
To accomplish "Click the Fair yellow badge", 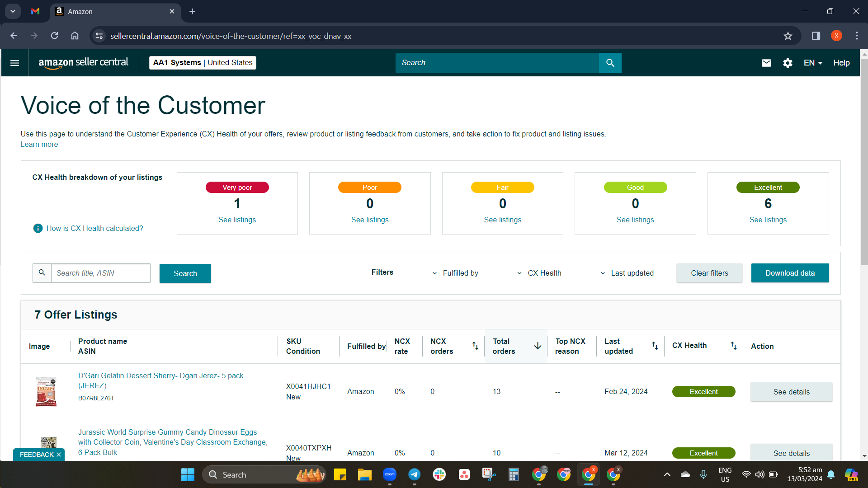I will (502, 188).
